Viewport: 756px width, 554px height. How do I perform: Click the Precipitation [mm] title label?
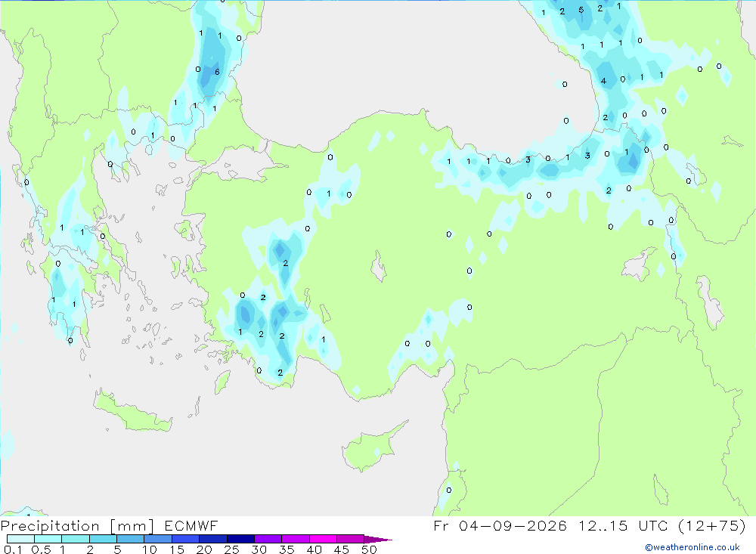tap(78, 525)
